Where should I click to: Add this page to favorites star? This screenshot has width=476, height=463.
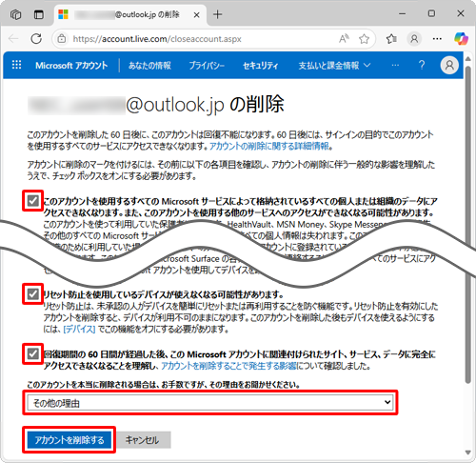tap(364, 39)
